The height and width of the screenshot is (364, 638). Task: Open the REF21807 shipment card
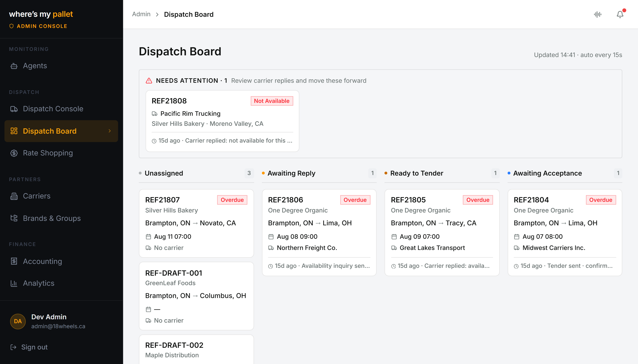(196, 223)
